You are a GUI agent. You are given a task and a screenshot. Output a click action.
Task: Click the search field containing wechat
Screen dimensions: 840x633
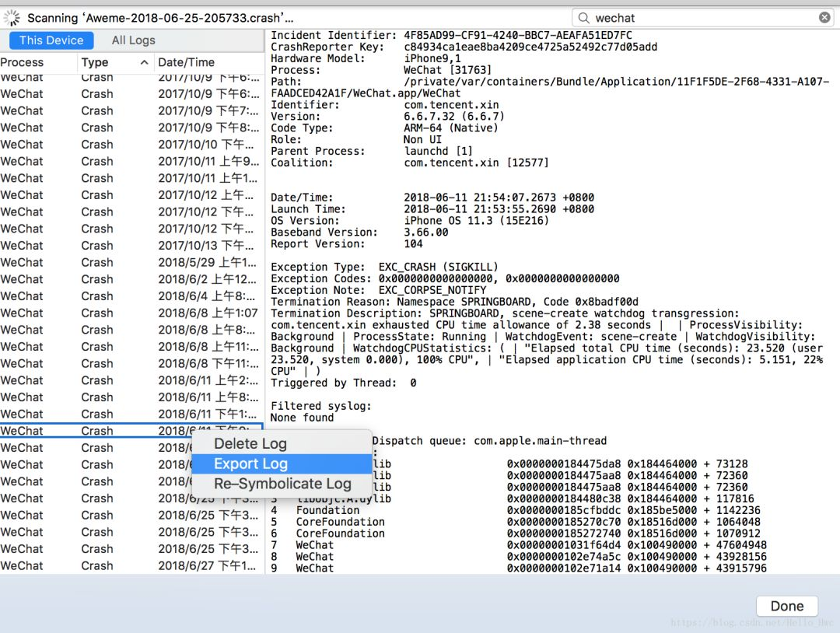click(x=703, y=18)
